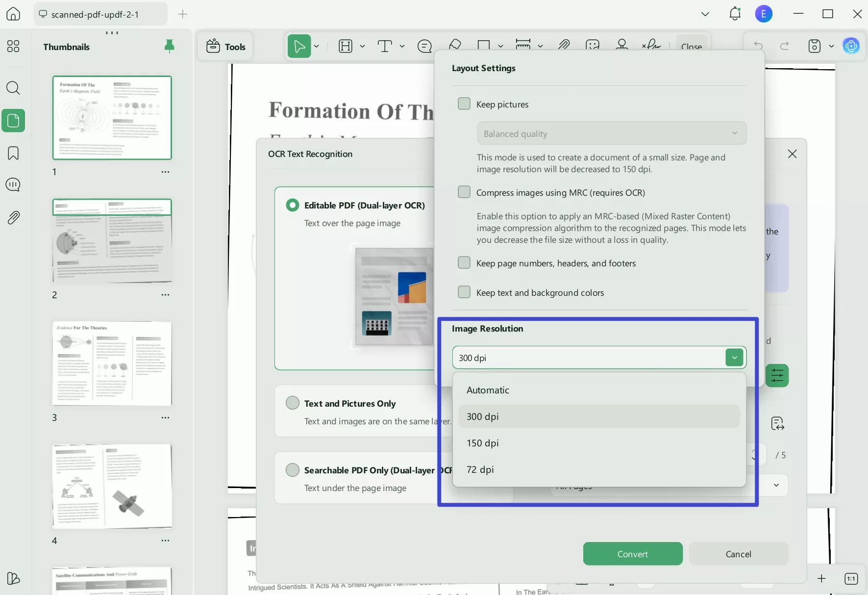
Task: Select the Text and Pictures Only option
Action: click(292, 402)
